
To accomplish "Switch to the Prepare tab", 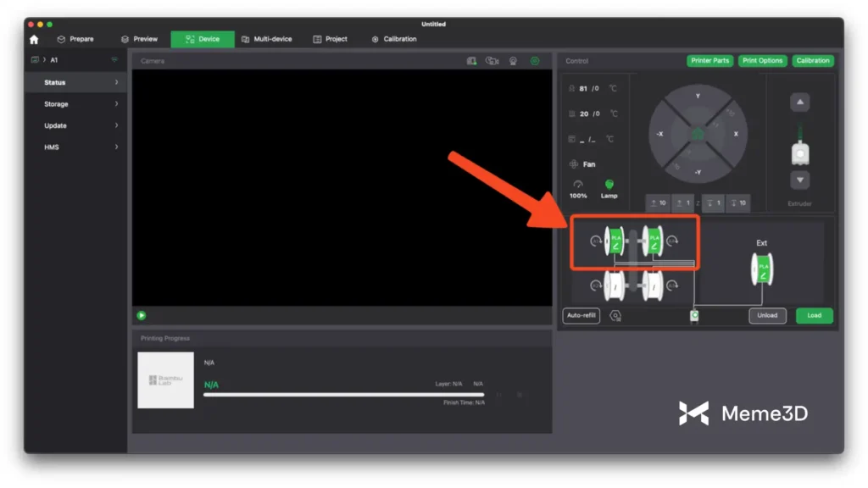I will pos(75,39).
